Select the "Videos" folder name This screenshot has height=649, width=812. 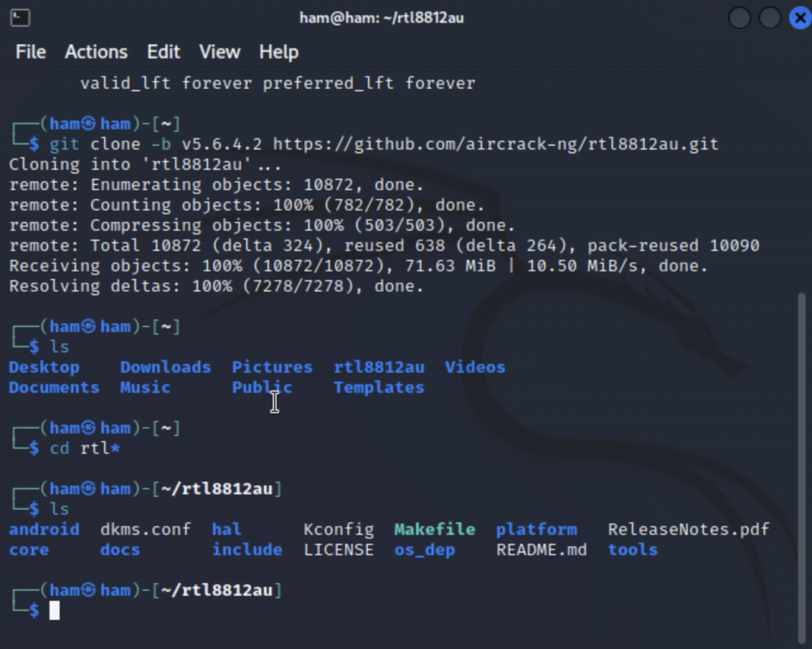pos(475,367)
